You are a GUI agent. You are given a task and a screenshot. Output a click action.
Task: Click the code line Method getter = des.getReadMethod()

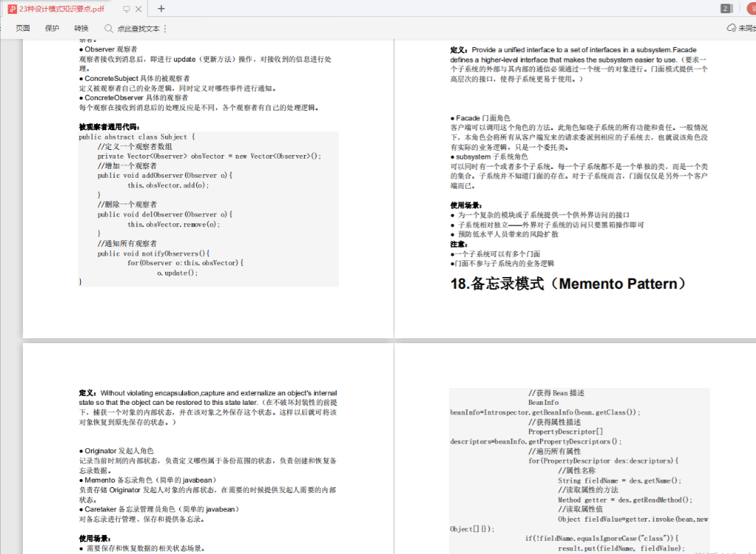click(625, 500)
